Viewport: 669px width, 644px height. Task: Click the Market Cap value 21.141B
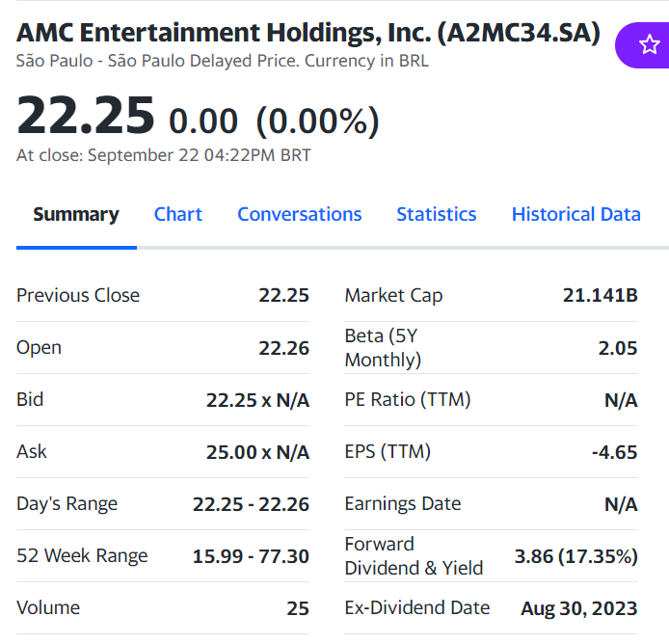(600, 295)
